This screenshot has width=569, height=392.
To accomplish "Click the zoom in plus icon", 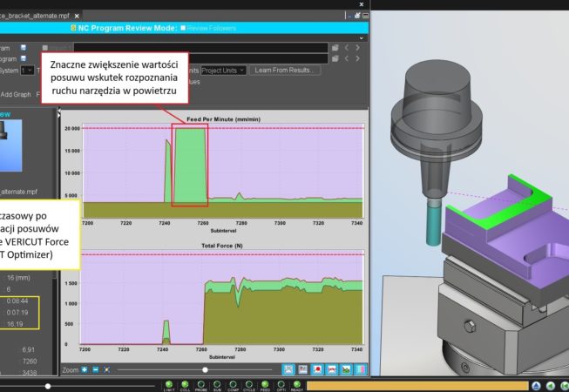I will 85,369.
